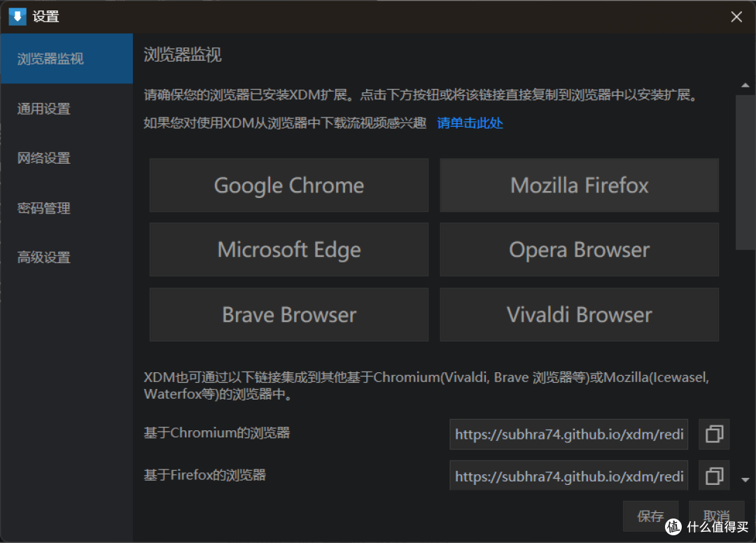Install the Microsoft Edge extension

pos(288,249)
